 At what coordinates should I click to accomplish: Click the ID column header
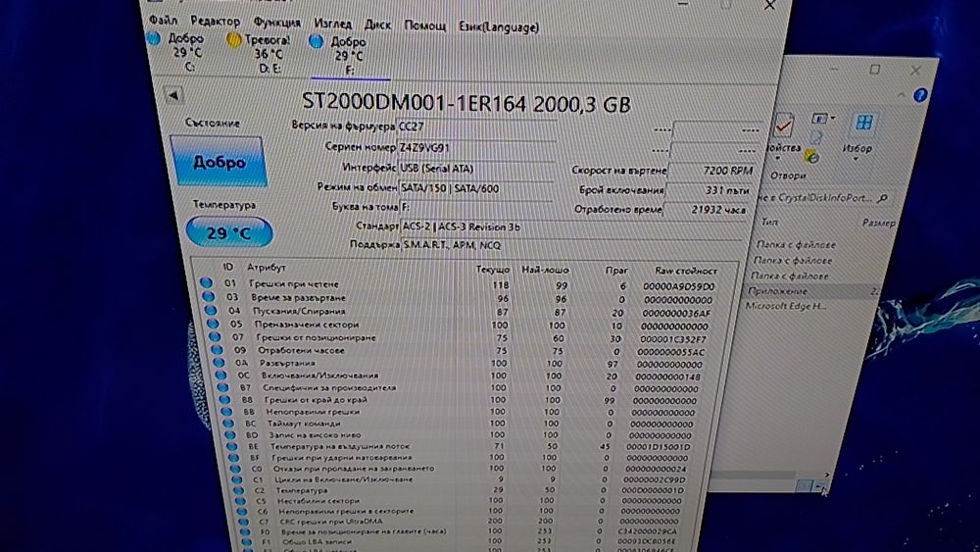click(227, 267)
